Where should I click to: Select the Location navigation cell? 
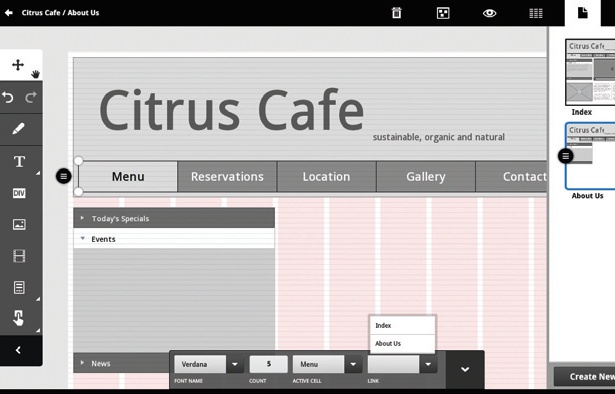tap(326, 176)
